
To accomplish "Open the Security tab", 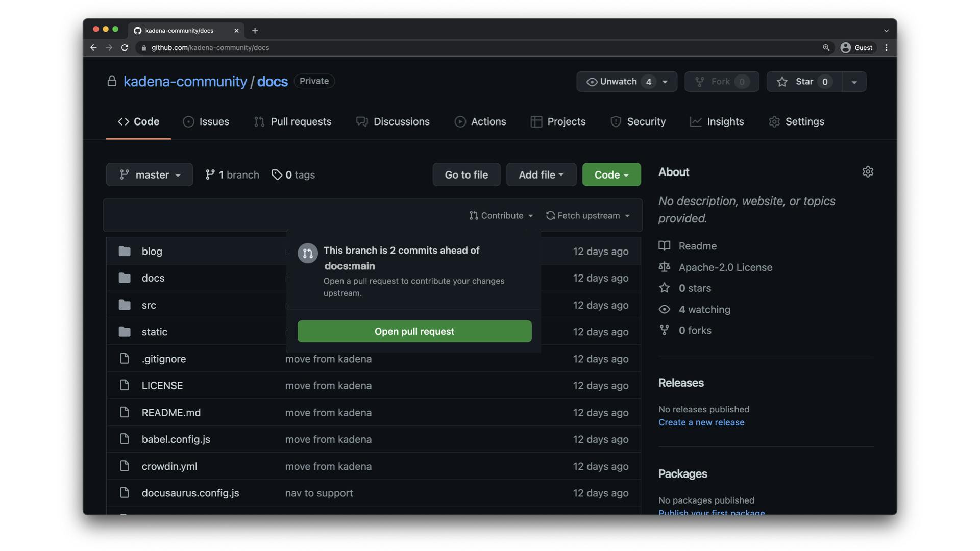I will tap(638, 121).
